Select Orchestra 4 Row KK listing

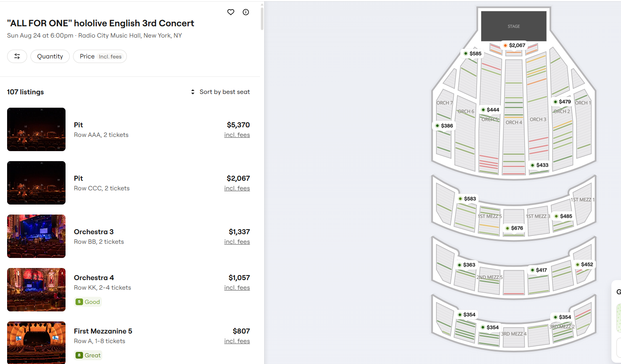(x=129, y=290)
